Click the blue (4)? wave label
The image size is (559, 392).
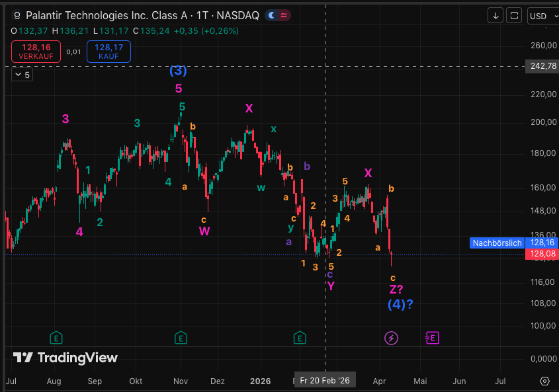[400, 305]
